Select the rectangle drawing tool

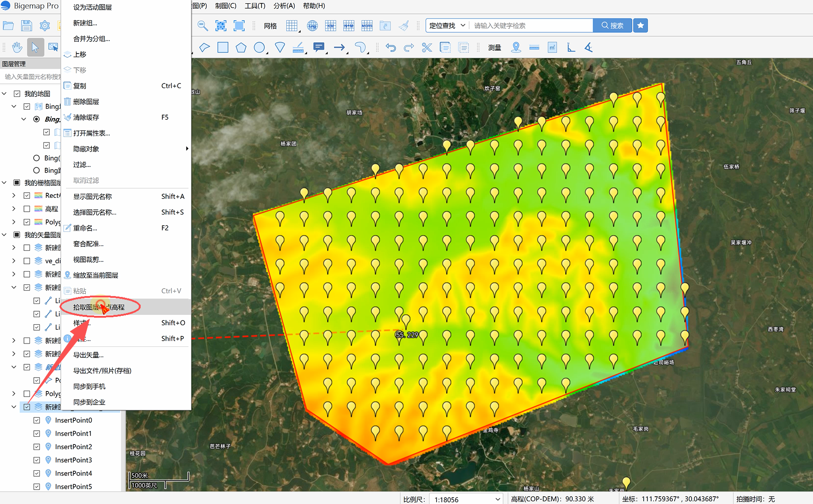pyautogui.click(x=223, y=47)
